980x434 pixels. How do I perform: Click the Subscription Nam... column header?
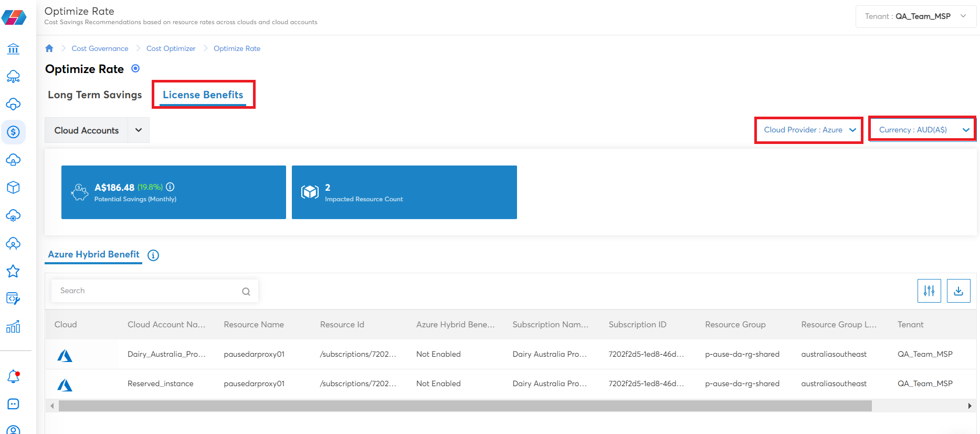pos(550,325)
